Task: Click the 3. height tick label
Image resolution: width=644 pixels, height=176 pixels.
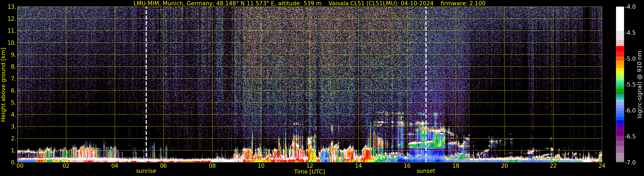Action: pyautogui.click(x=13, y=126)
